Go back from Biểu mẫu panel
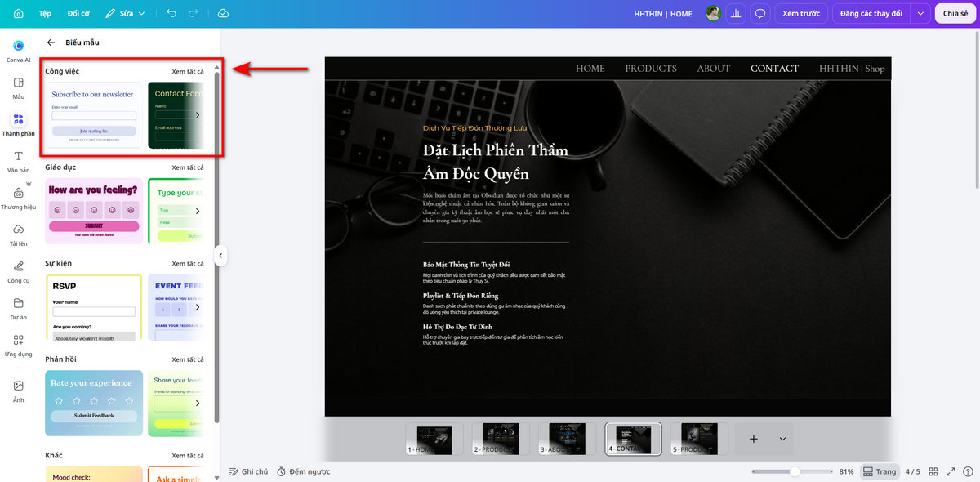 pos(51,42)
